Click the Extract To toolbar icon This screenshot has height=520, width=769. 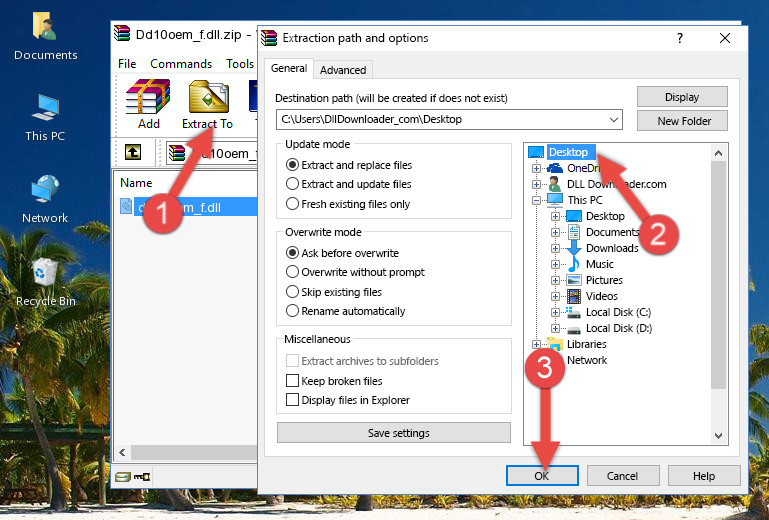pyautogui.click(x=208, y=104)
